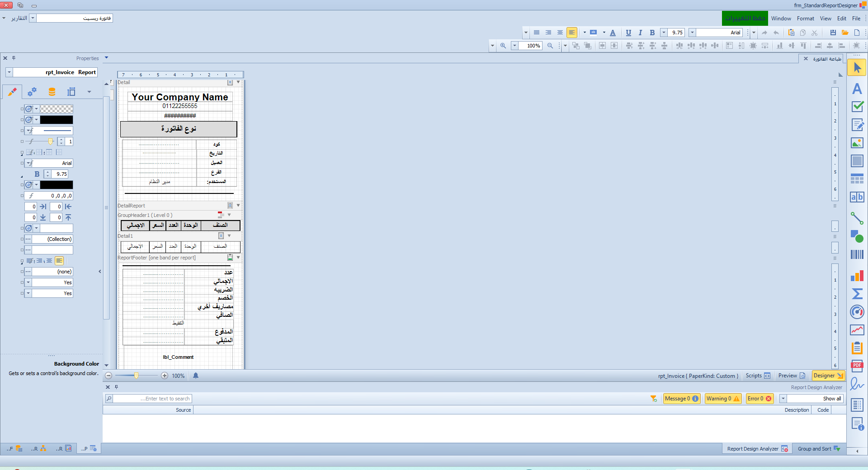Open the View menu
The image size is (868, 470).
[826, 19]
